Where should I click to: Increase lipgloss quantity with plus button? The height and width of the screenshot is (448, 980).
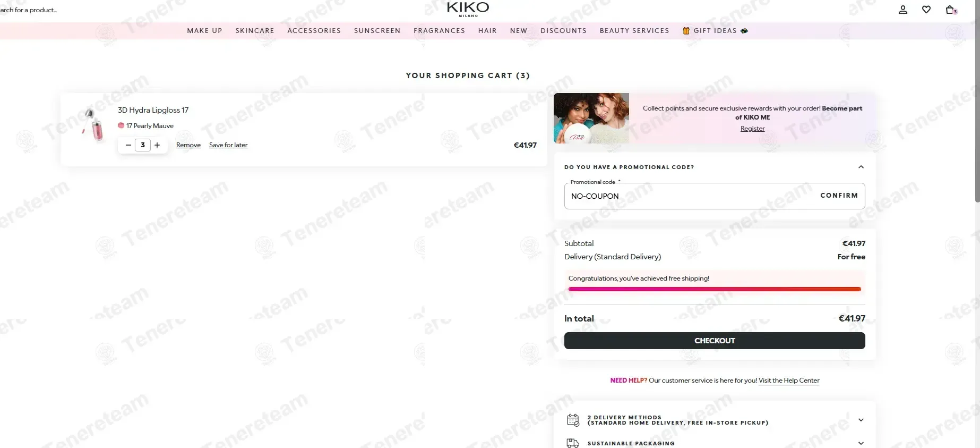pyautogui.click(x=157, y=145)
